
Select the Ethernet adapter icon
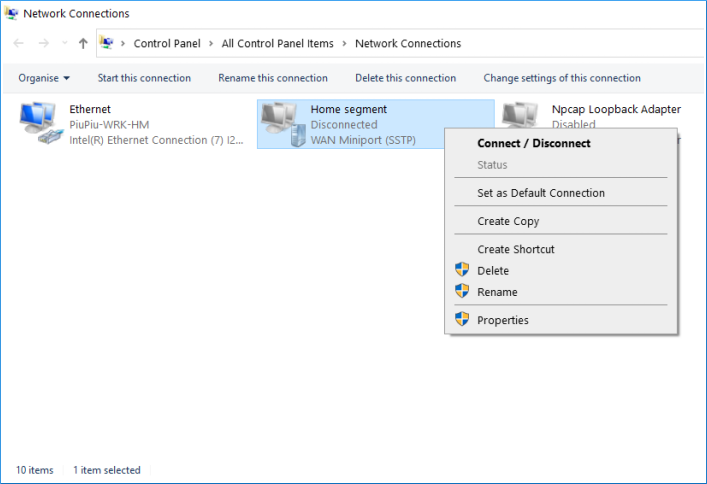point(39,124)
